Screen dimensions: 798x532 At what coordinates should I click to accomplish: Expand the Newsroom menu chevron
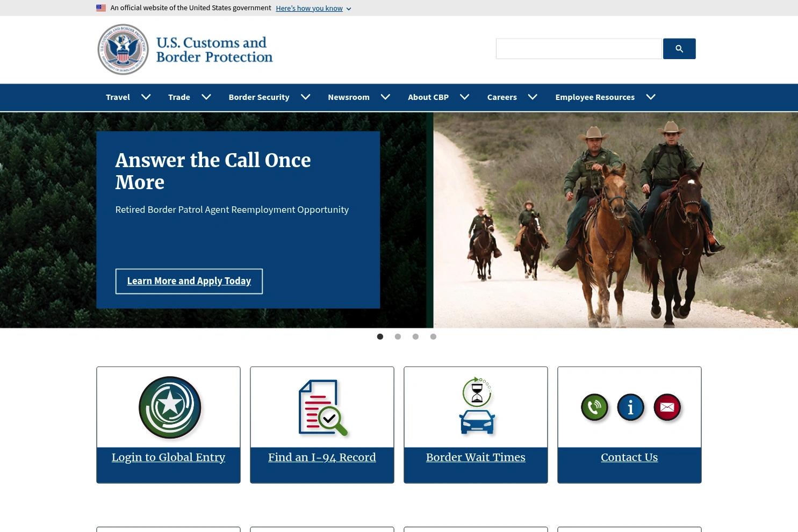(385, 97)
